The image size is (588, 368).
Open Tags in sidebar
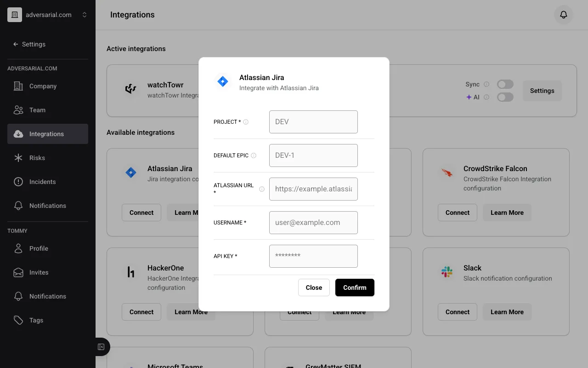point(48,320)
